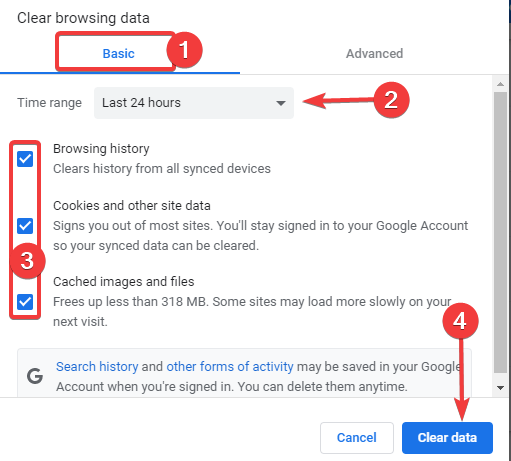The image size is (511, 461).
Task: Click the scrollbar down arrow
Action: pos(500,387)
